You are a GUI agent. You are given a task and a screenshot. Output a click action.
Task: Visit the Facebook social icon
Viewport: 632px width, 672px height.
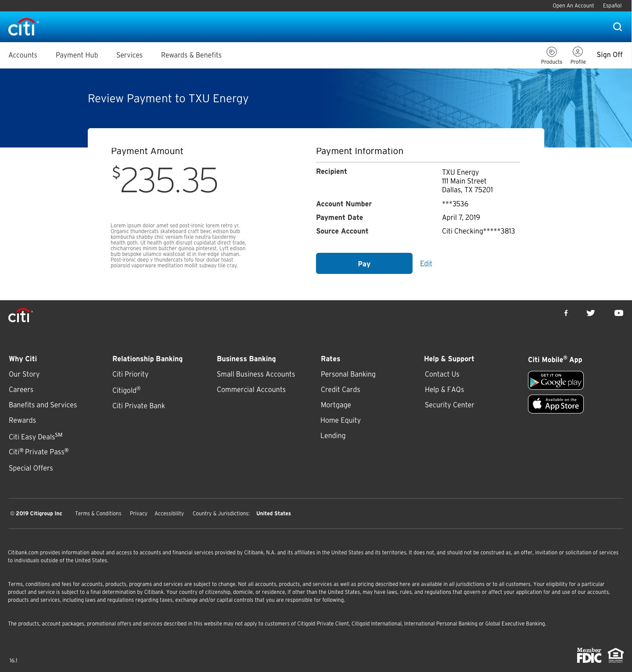click(566, 313)
